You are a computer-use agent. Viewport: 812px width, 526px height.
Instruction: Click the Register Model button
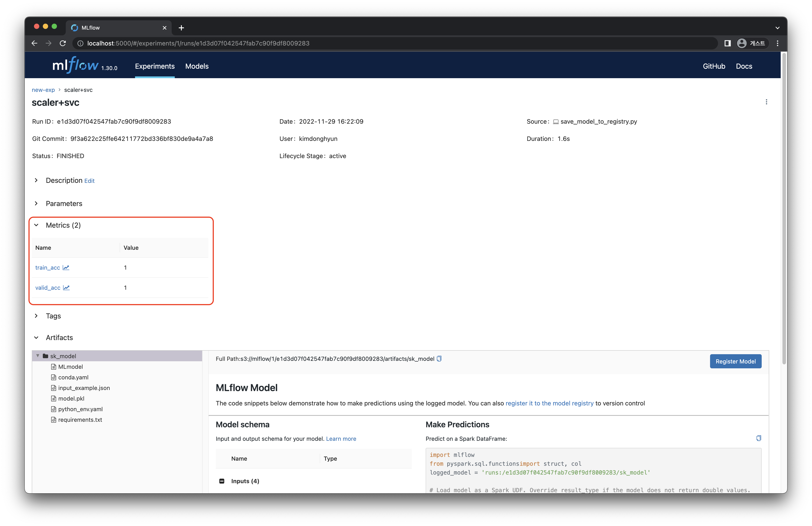(736, 361)
